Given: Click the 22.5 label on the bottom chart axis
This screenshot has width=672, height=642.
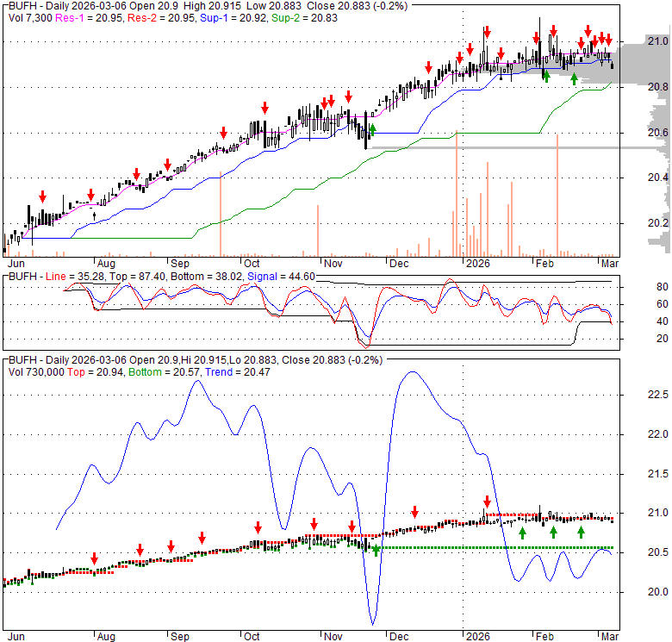Looking at the screenshot, I should pyautogui.click(x=658, y=395).
